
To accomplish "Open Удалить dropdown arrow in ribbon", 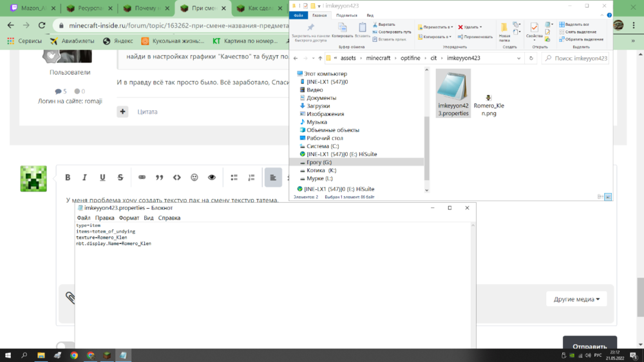I will 481,27.
